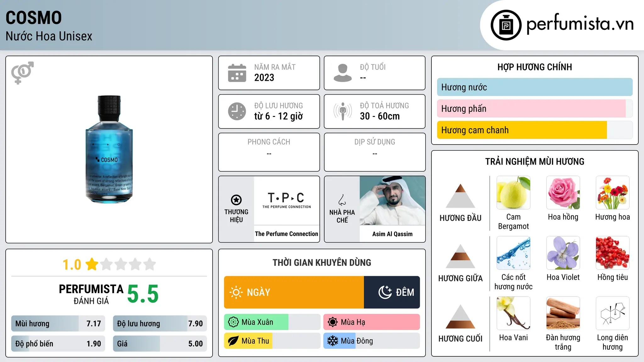
Task: Open The Perfume Connection brand link
Action: [x=286, y=234]
